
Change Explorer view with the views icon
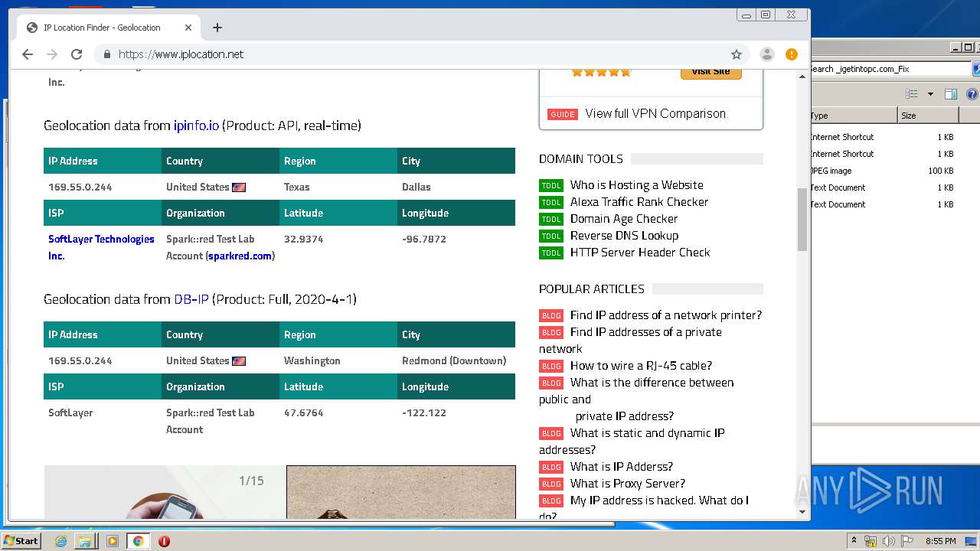click(911, 95)
